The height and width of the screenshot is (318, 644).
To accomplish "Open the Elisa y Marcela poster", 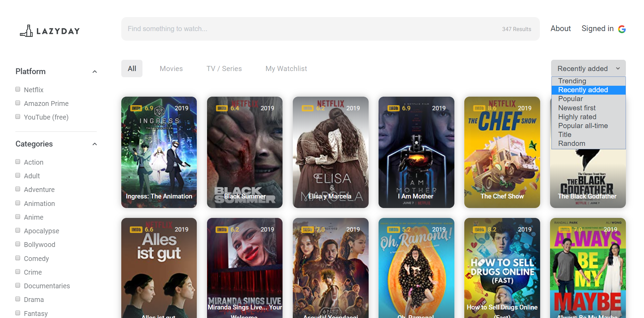I will point(331,152).
